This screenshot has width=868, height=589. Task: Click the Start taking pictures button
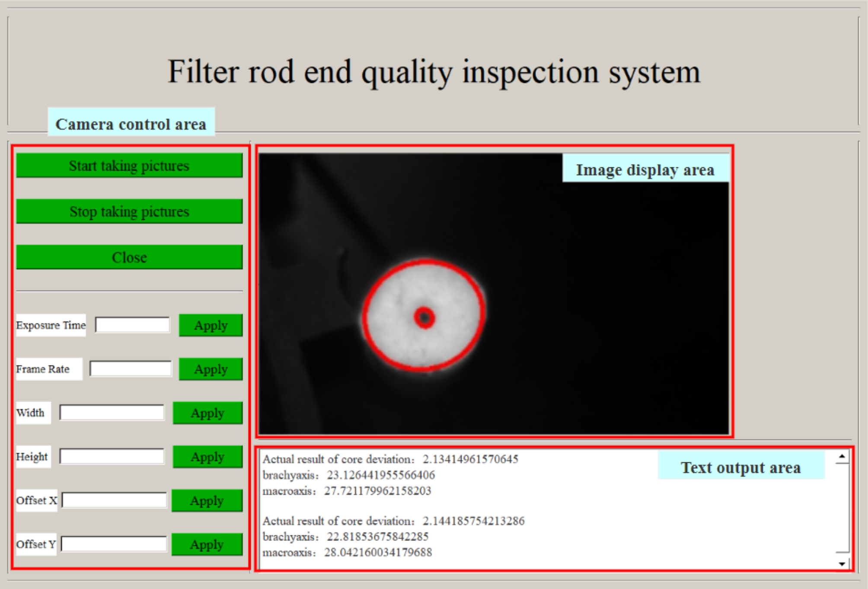(129, 166)
